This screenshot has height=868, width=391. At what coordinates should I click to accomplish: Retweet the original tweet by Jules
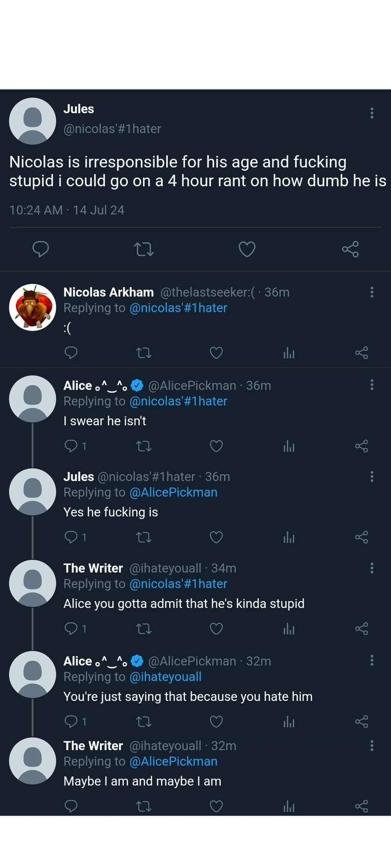pos(144,249)
